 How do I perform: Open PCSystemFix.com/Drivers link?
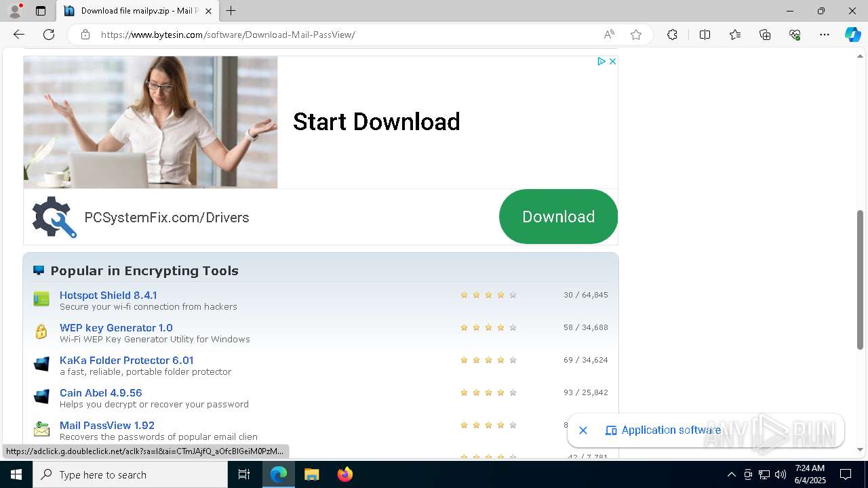click(167, 218)
